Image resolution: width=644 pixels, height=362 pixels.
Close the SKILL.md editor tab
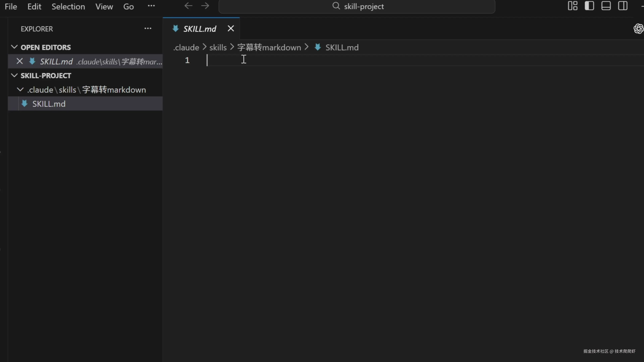point(231,29)
